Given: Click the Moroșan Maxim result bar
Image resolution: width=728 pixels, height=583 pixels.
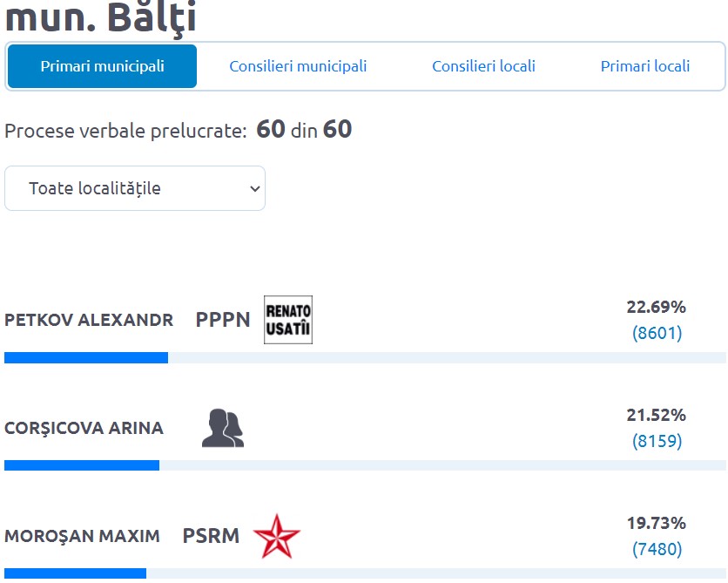Looking at the screenshot, I should (75, 573).
